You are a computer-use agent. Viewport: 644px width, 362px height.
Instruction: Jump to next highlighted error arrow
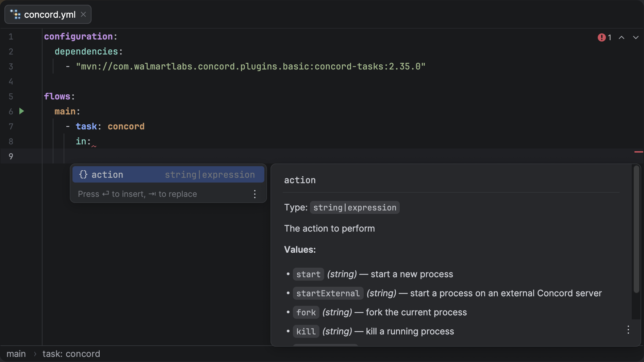click(x=635, y=37)
